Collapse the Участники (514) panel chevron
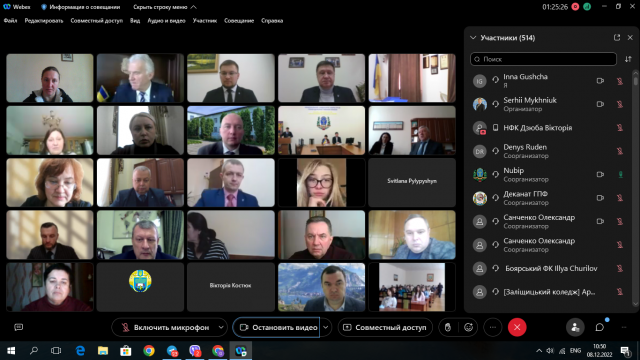Viewport: 640px width, 360px height. [473, 38]
